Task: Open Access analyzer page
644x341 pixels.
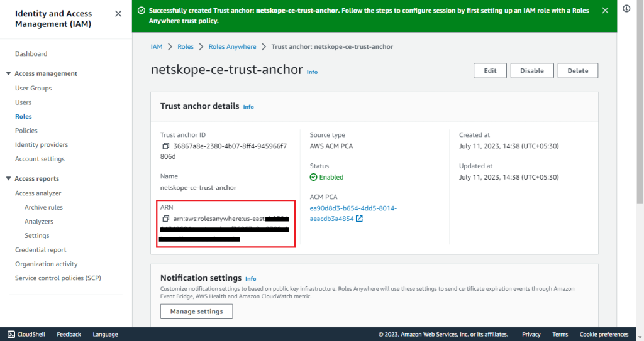Action: click(x=38, y=193)
